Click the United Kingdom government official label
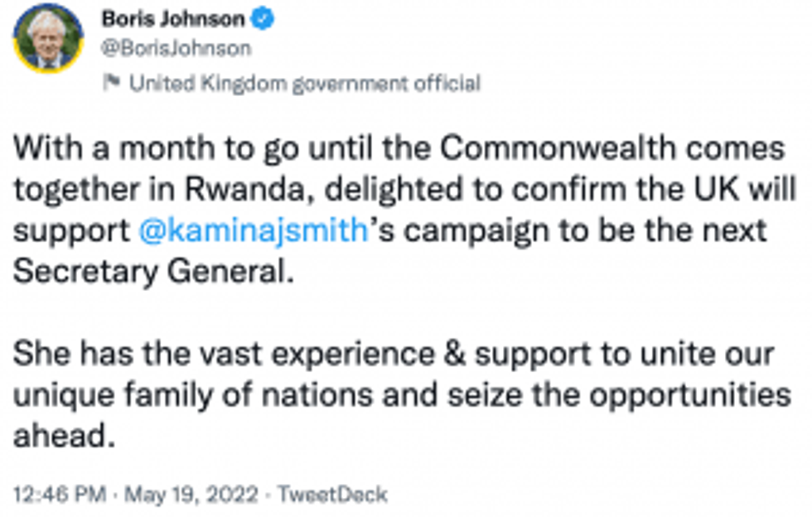Viewport: 812px width, 517px height. [x=304, y=83]
